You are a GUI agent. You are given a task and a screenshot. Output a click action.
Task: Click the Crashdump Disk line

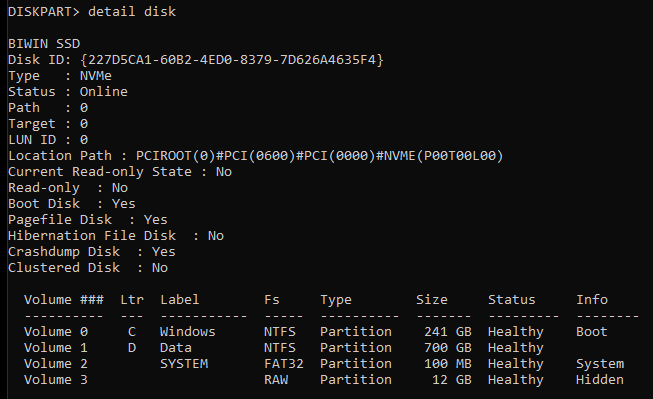pos(92,252)
